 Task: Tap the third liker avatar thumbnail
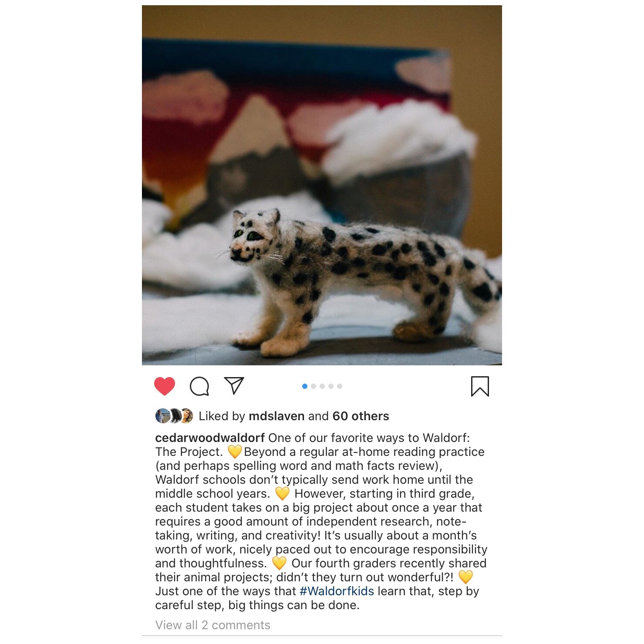(x=186, y=416)
